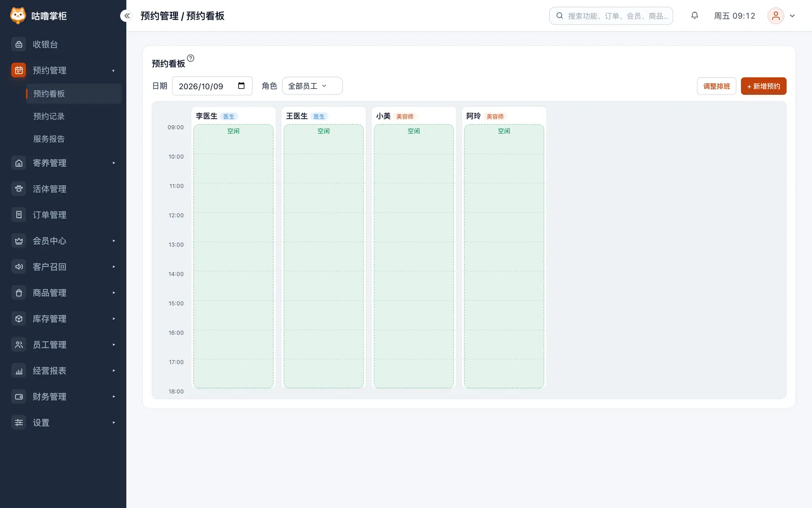This screenshot has height=508, width=812.
Task: Collapse the sidebar with double-chevron button
Action: pyautogui.click(x=126, y=16)
